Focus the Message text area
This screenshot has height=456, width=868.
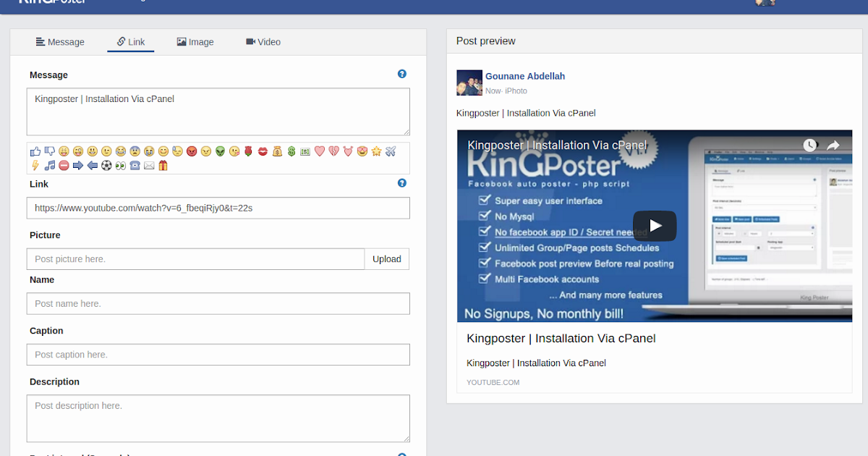click(218, 112)
